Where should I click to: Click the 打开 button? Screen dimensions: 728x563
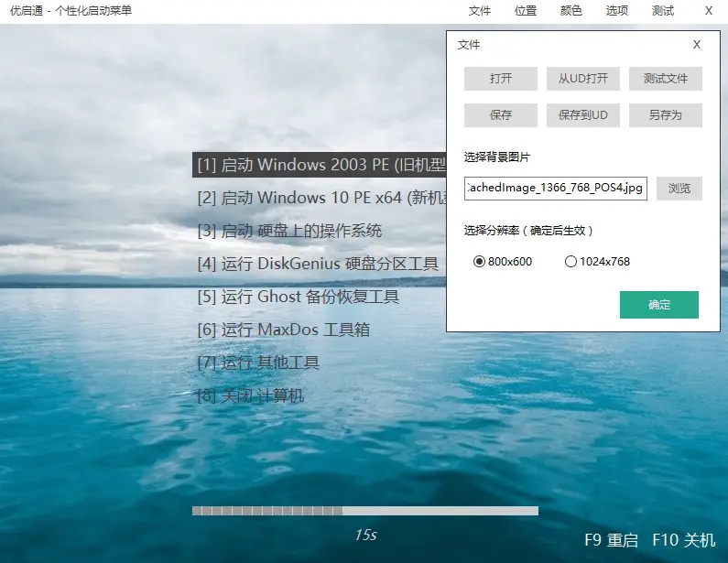(501, 79)
